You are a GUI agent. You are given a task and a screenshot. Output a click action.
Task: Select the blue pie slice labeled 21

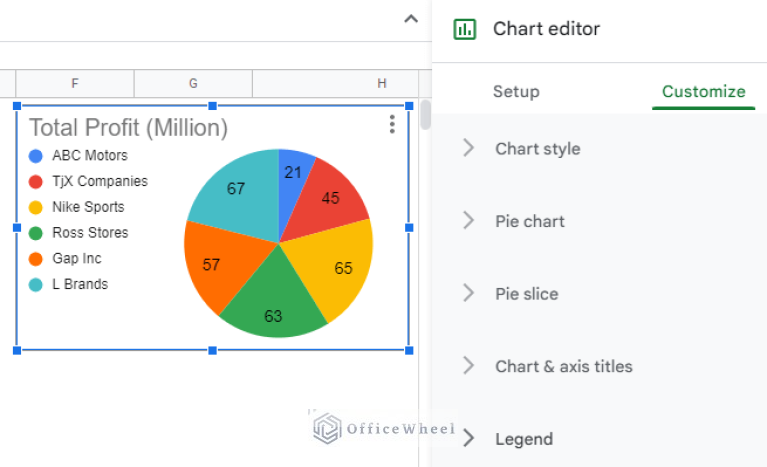292,172
